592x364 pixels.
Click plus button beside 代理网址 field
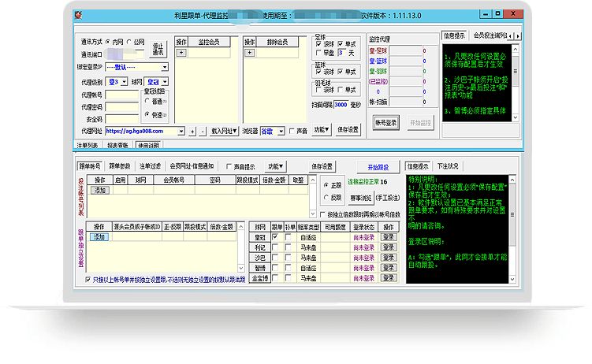click(x=192, y=131)
